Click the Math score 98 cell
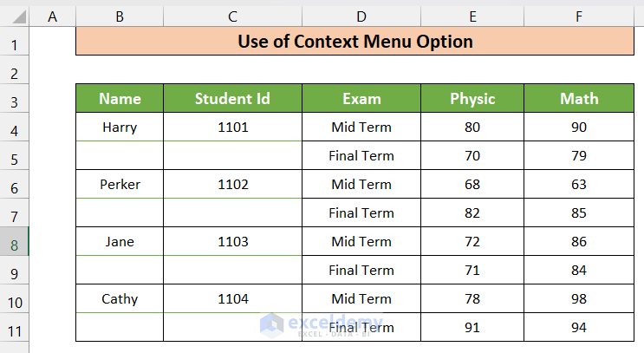The height and width of the screenshot is (353, 644). (579, 299)
